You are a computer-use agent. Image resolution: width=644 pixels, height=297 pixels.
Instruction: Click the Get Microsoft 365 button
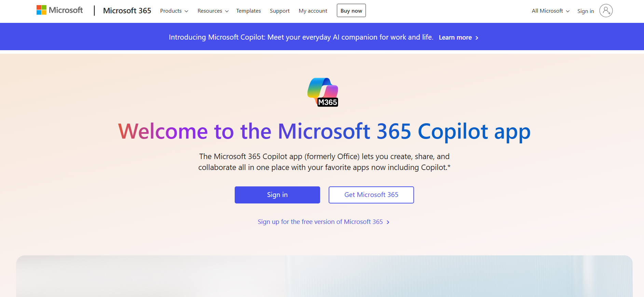click(371, 195)
